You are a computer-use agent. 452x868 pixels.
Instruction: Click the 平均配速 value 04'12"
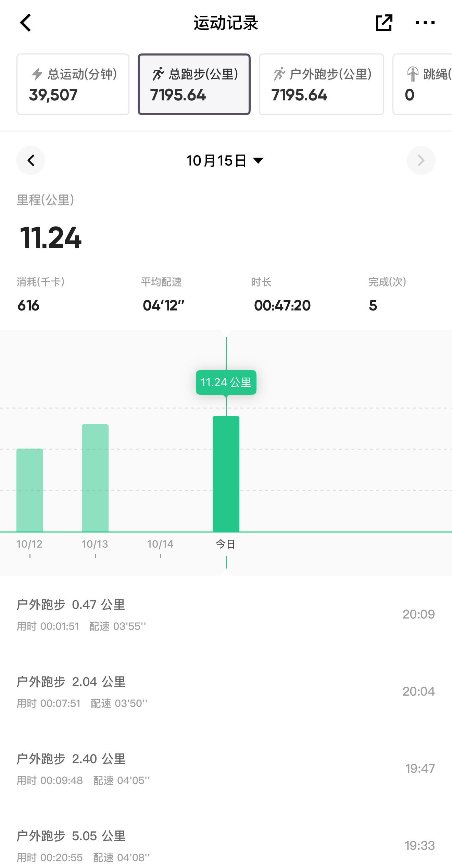point(164,305)
